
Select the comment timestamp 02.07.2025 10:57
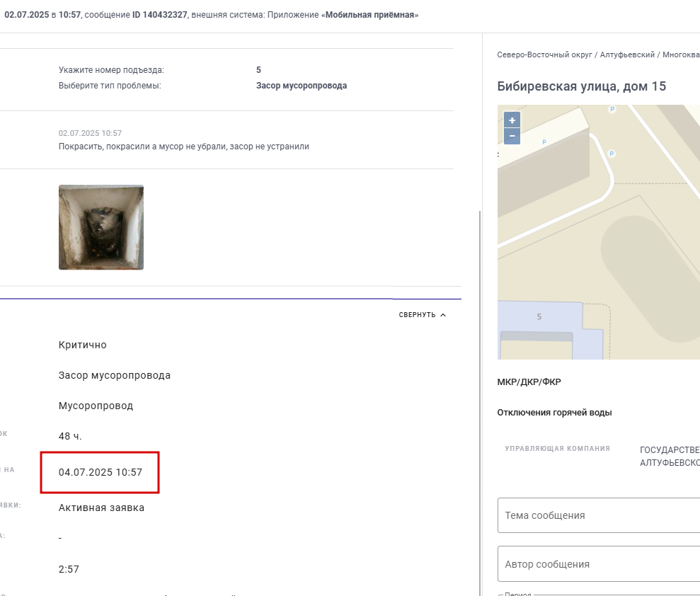(x=90, y=133)
